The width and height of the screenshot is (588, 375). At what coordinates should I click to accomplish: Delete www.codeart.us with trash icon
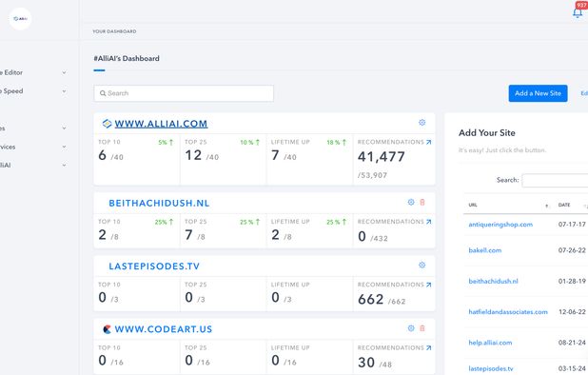tap(422, 328)
